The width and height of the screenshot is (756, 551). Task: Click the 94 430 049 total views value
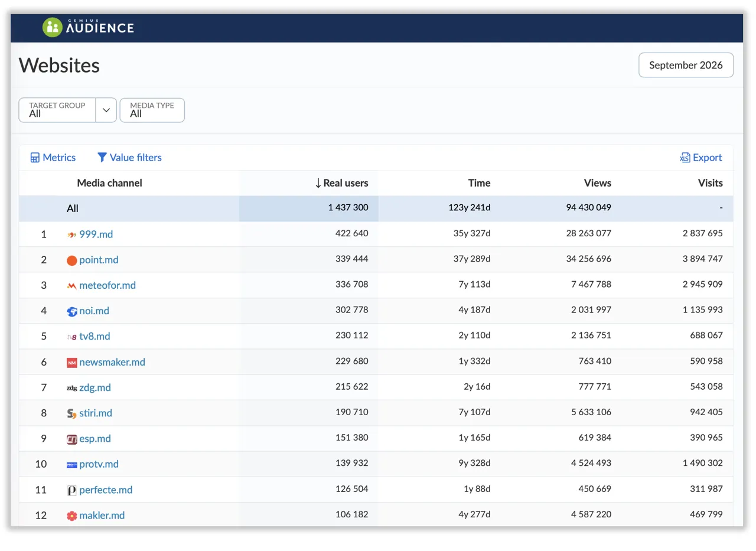(x=589, y=208)
